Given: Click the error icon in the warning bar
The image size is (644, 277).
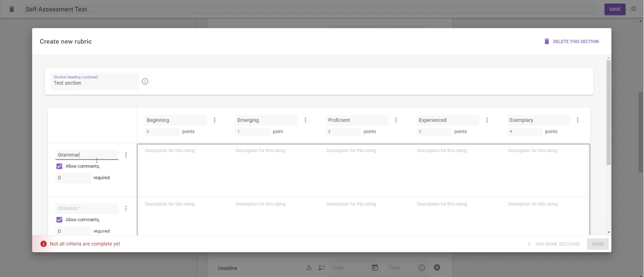Looking at the screenshot, I should pyautogui.click(x=43, y=244).
